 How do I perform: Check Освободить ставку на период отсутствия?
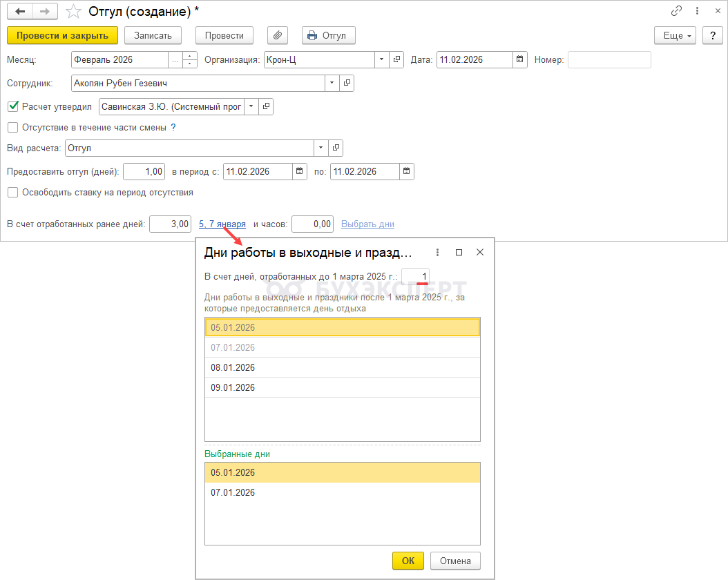(12, 193)
